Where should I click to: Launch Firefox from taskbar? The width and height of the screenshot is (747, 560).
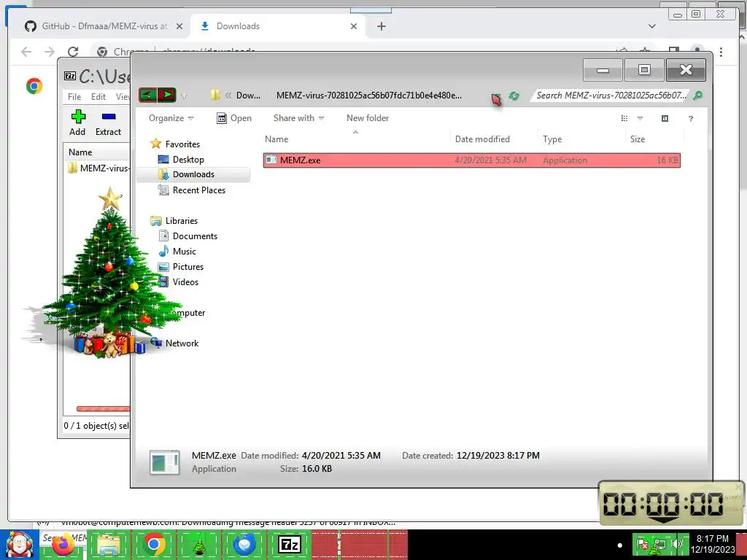(63, 545)
